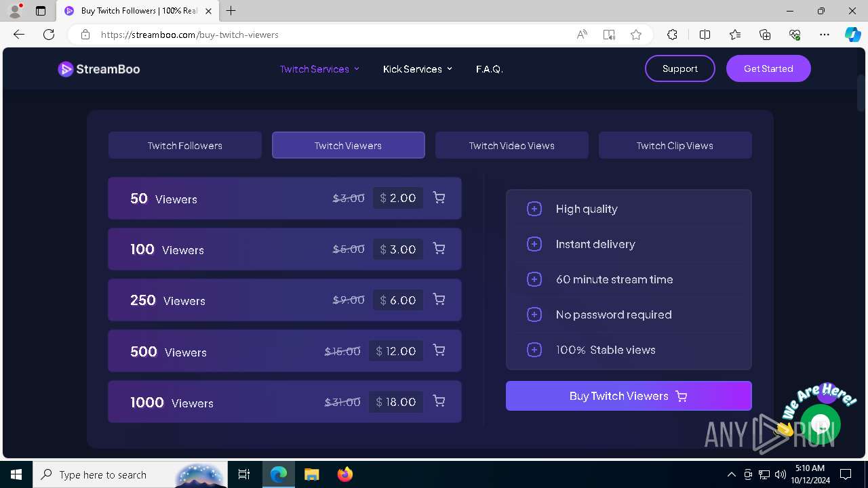This screenshot has height=488, width=868.
Task: Add 1000 Viewers package to cart
Action: (x=439, y=401)
